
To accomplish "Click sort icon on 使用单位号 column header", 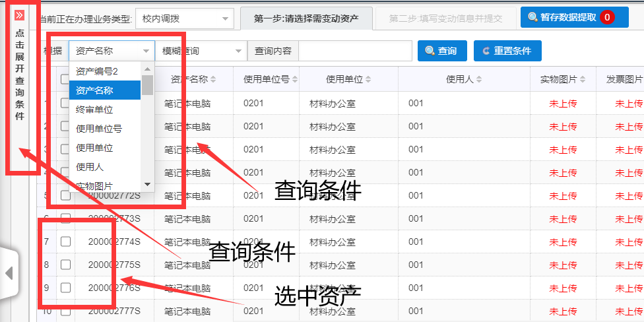I will (294, 80).
